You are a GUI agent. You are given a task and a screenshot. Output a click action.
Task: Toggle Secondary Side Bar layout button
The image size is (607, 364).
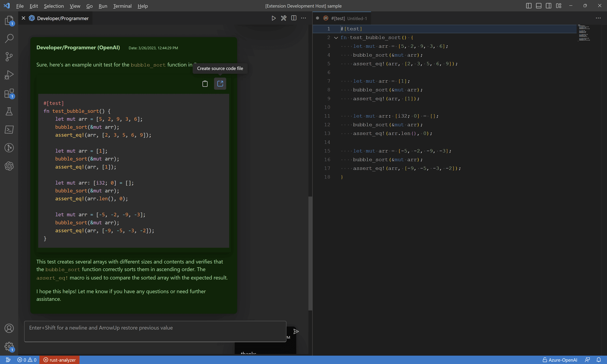[x=549, y=6]
